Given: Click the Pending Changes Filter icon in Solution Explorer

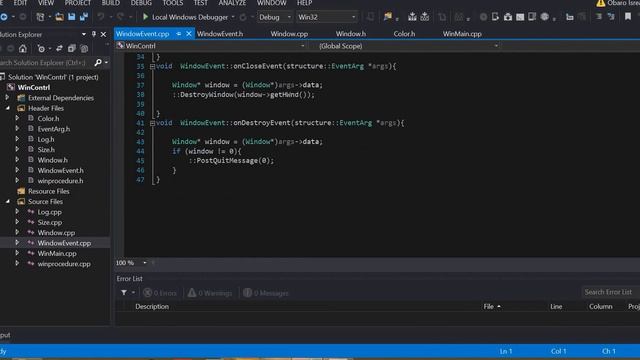Looking at the screenshot, I should [x=41, y=49].
